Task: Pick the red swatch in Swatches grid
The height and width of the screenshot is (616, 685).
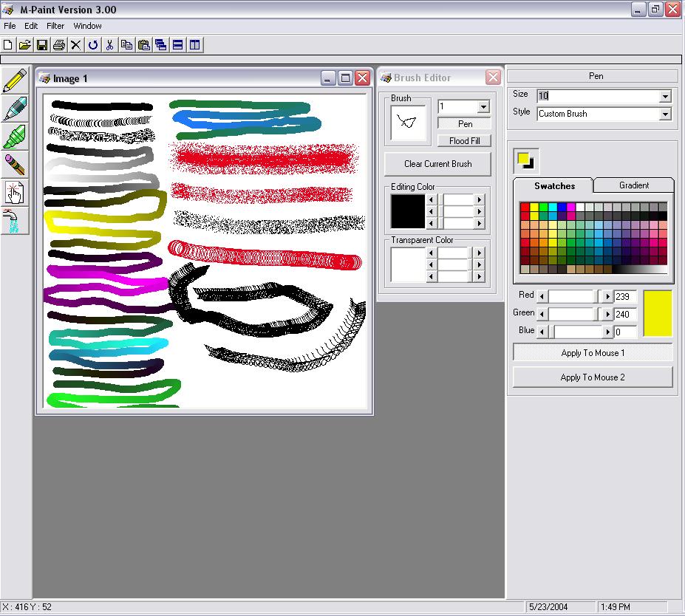Action: [525, 208]
